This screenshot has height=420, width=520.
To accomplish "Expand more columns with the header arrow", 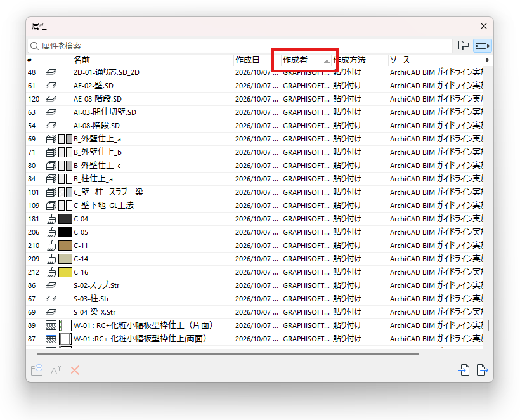I will (487, 60).
